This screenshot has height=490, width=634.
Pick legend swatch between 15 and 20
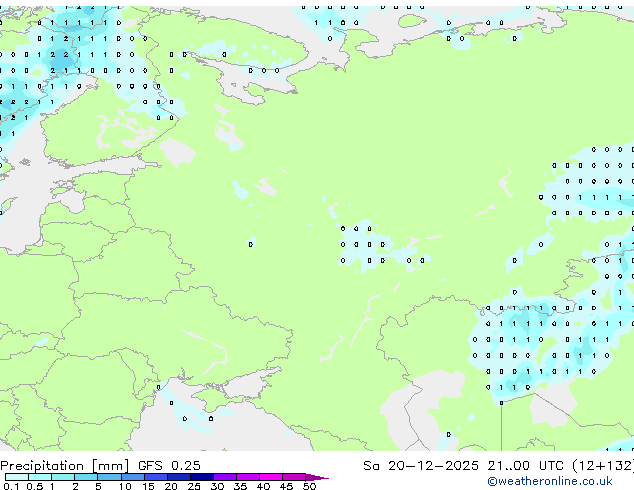point(155,477)
